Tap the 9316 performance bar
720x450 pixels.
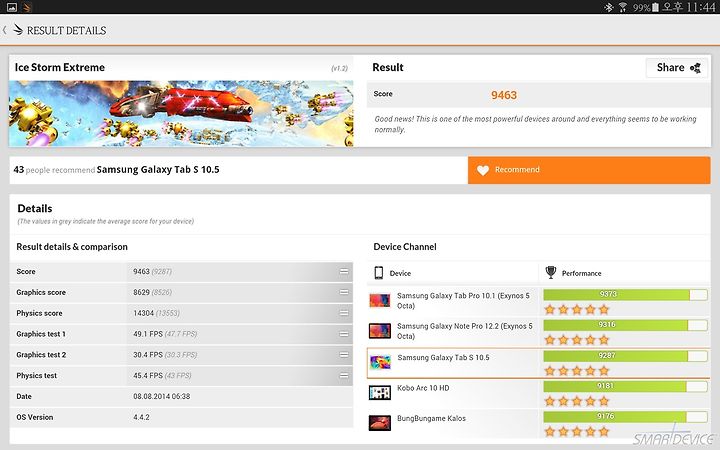coord(625,325)
